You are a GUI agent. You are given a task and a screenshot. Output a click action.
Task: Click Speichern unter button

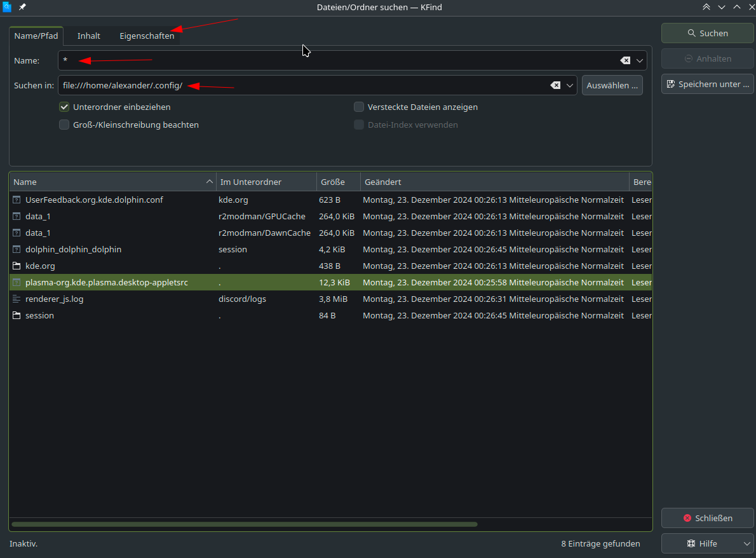[707, 85]
